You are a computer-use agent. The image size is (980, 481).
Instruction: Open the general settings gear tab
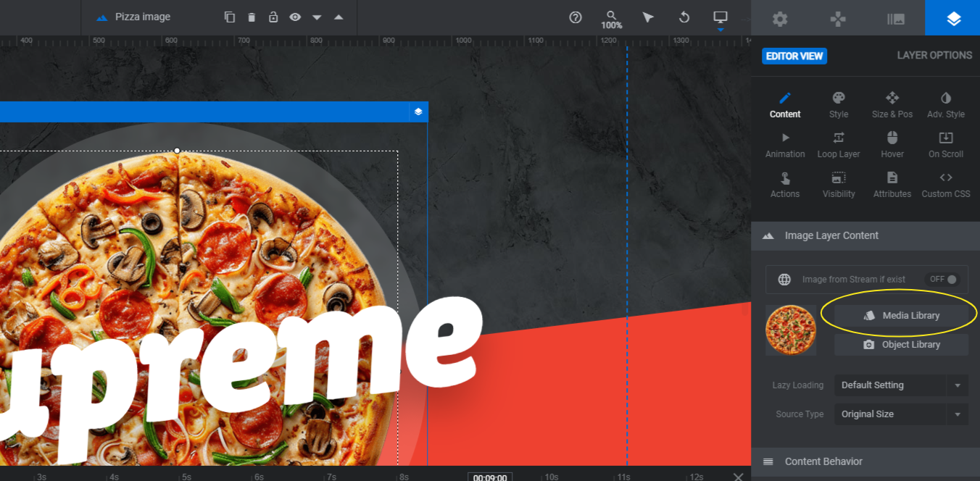coord(780,18)
